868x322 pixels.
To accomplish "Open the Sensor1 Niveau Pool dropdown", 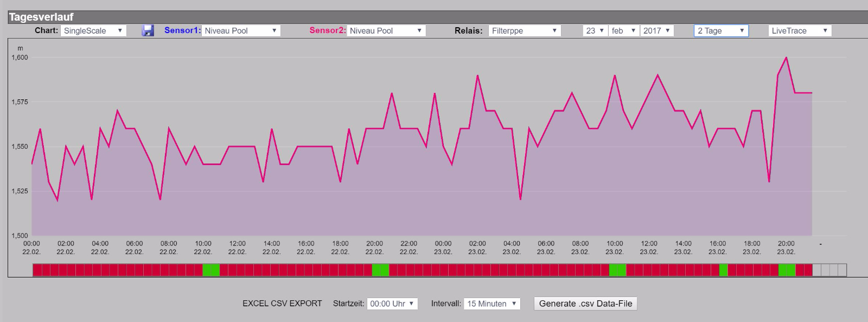I will (241, 30).
